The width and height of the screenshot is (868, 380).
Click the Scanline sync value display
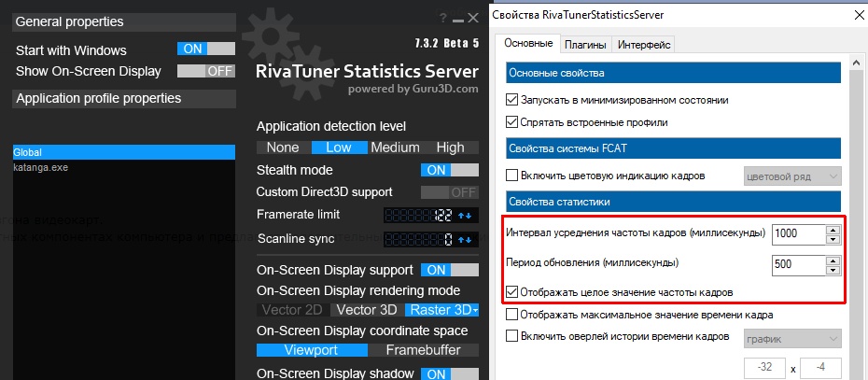click(419, 240)
